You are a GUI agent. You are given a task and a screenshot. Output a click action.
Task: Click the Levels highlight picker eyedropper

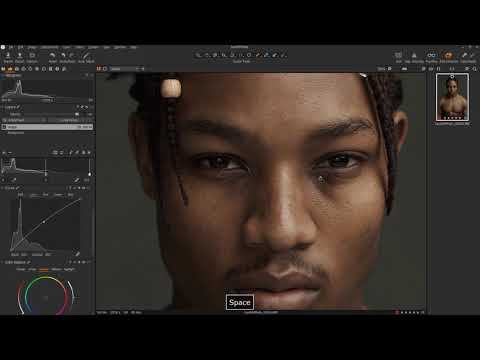[x=77, y=180]
